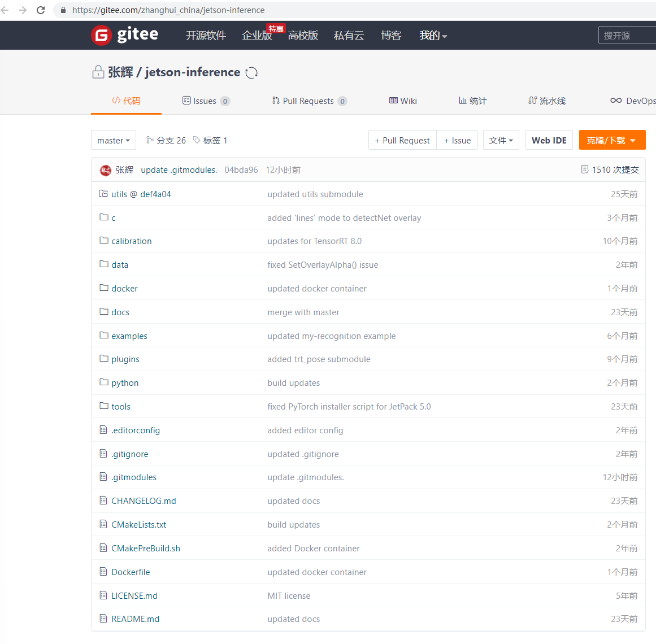Open the jetson-inference repository title link
The height and width of the screenshot is (644, 656).
coord(193,72)
